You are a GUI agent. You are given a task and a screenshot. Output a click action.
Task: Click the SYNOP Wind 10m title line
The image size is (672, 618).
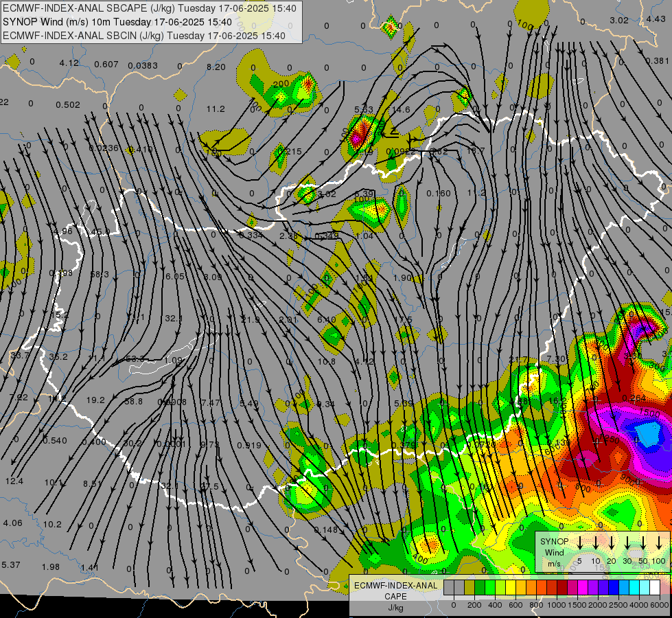117,22
